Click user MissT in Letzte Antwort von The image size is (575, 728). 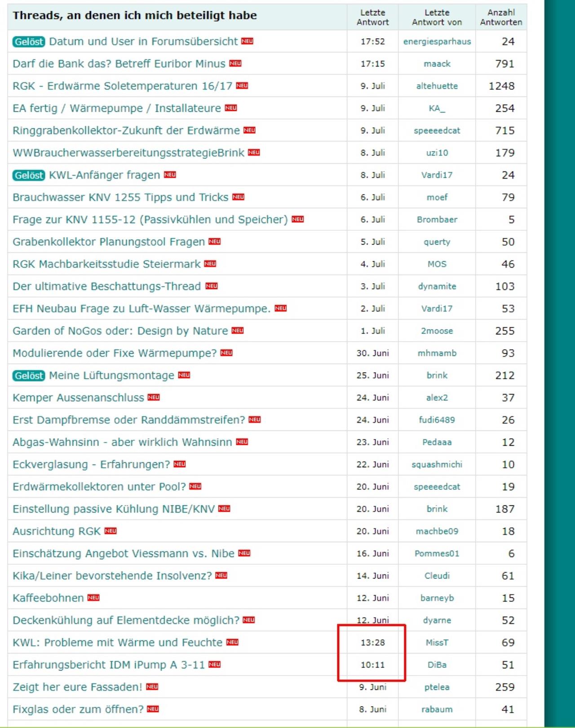[437, 643]
